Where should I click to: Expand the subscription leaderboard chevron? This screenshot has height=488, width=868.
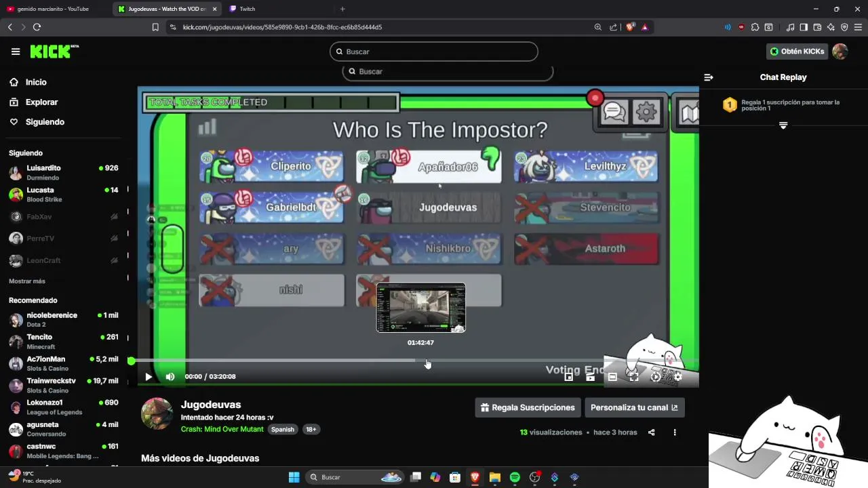click(783, 126)
